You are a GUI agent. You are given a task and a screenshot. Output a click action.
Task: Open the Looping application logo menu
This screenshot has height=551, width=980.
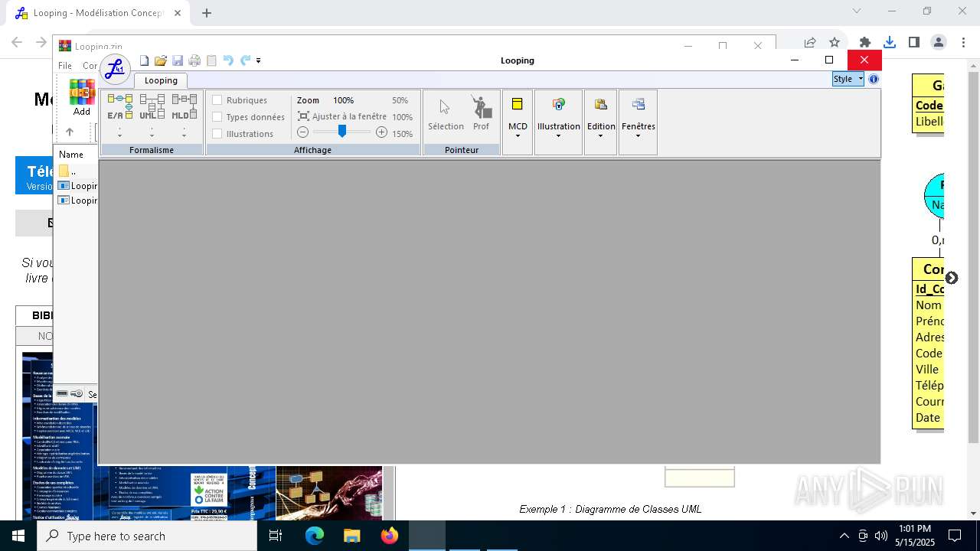[x=115, y=69]
